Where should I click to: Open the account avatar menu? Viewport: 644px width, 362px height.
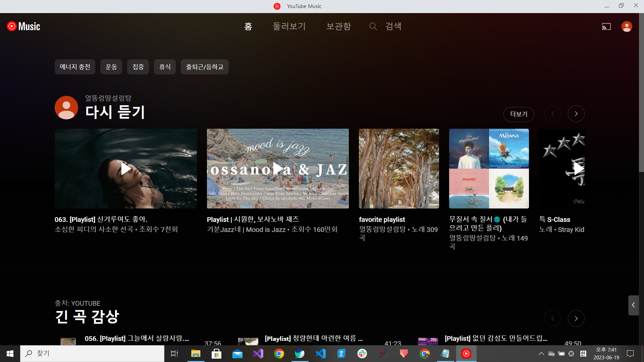pyautogui.click(x=627, y=26)
